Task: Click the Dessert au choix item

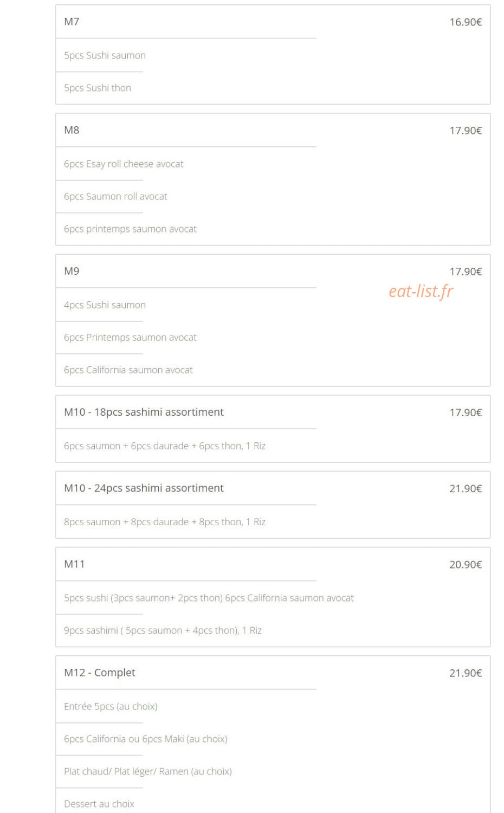Action: [x=99, y=803]
